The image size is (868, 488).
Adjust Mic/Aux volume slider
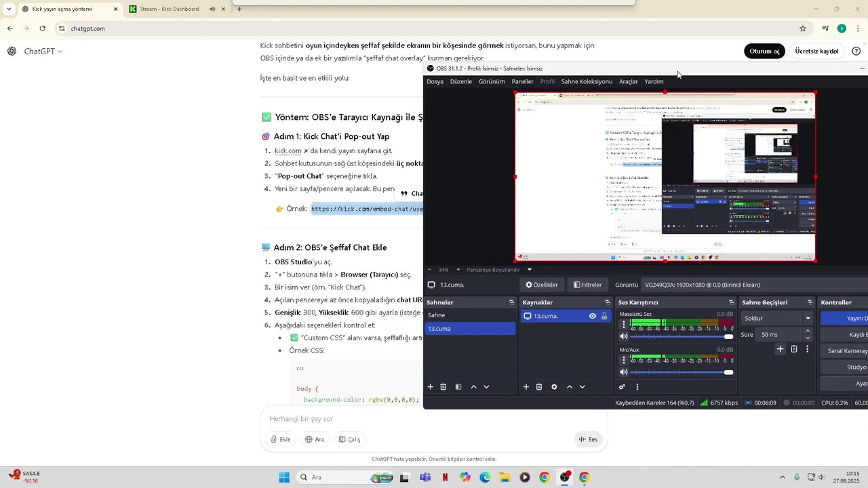(x=682, y=372)
